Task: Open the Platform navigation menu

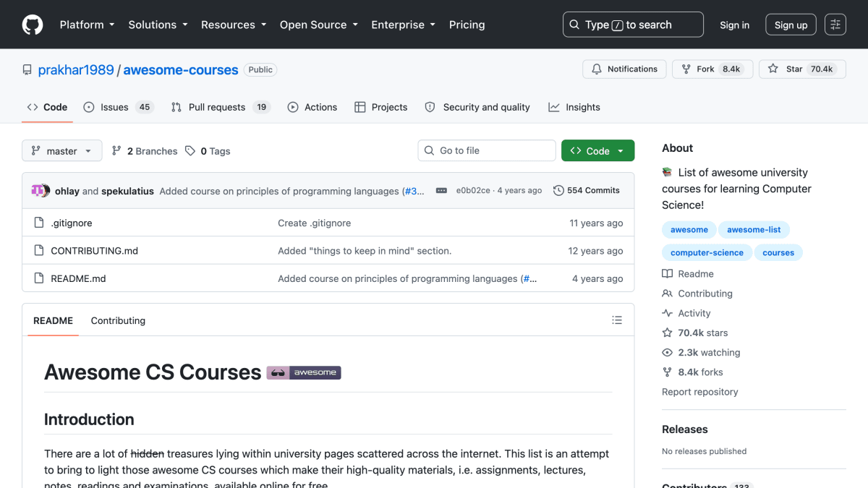Action: click(87, 25)
